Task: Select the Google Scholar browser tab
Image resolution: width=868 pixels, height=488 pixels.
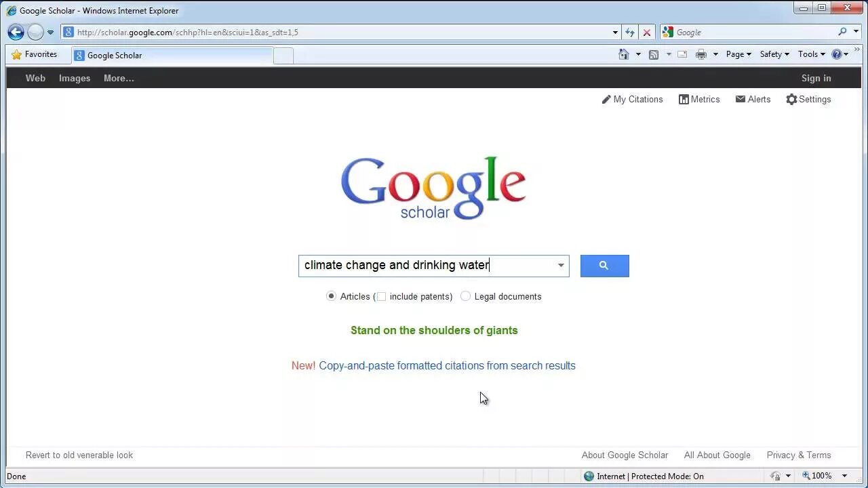Action: click(172, 56)
